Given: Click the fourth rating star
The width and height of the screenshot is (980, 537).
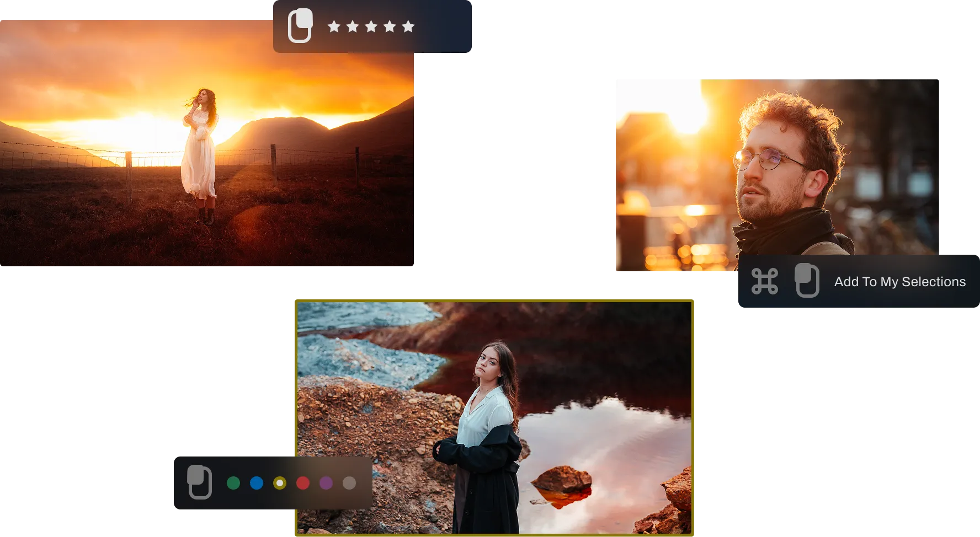Looking at the screenshot, I should click(x=390, y=26).
